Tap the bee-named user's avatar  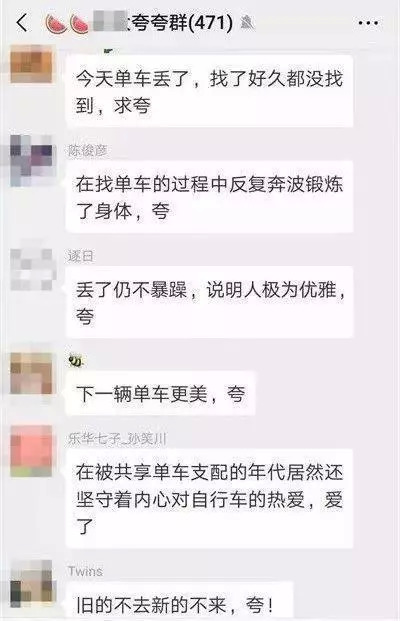[x=31, y=373]
